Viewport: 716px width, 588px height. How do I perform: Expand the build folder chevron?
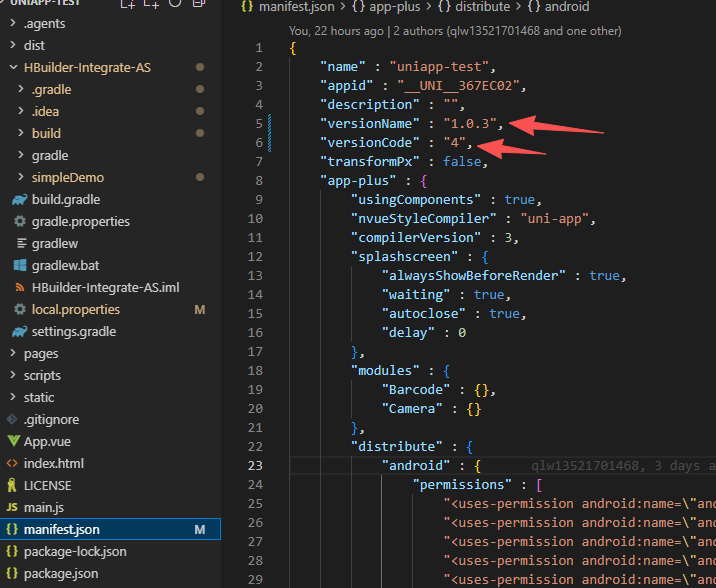coord(21,133)
